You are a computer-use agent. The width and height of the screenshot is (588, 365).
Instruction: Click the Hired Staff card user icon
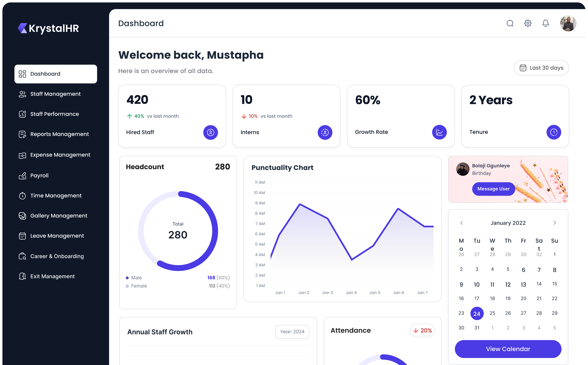210,132
